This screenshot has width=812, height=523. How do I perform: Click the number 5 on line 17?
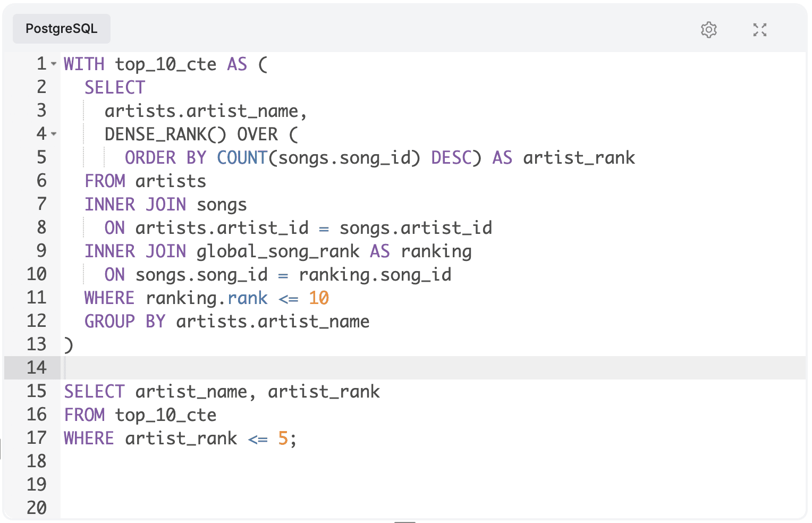click(283, 438)
